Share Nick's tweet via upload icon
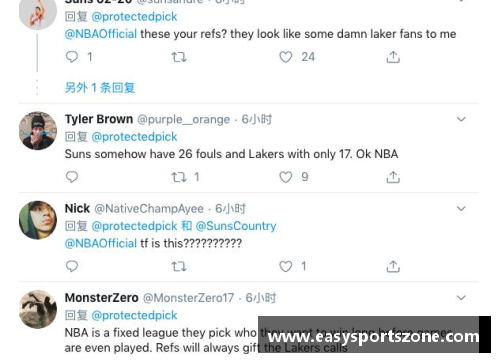This screenshot has height=362, width=500. 393,266
